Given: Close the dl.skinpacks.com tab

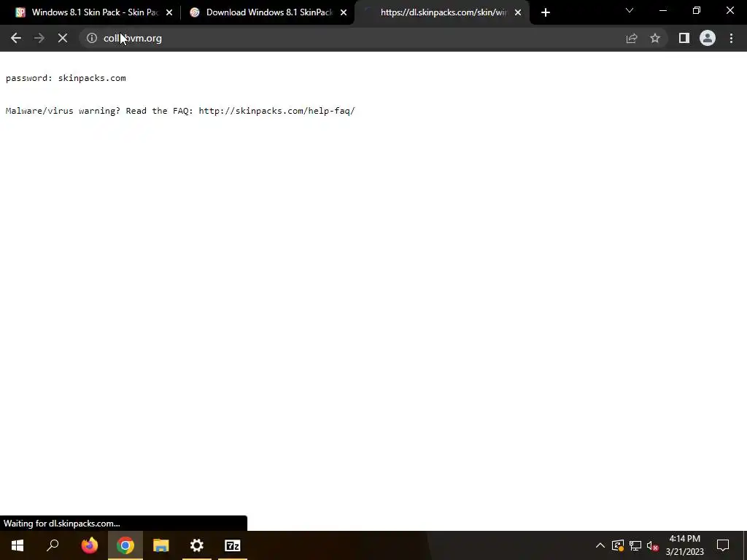Looking at the screenshot, I should [x=518, y=13].
